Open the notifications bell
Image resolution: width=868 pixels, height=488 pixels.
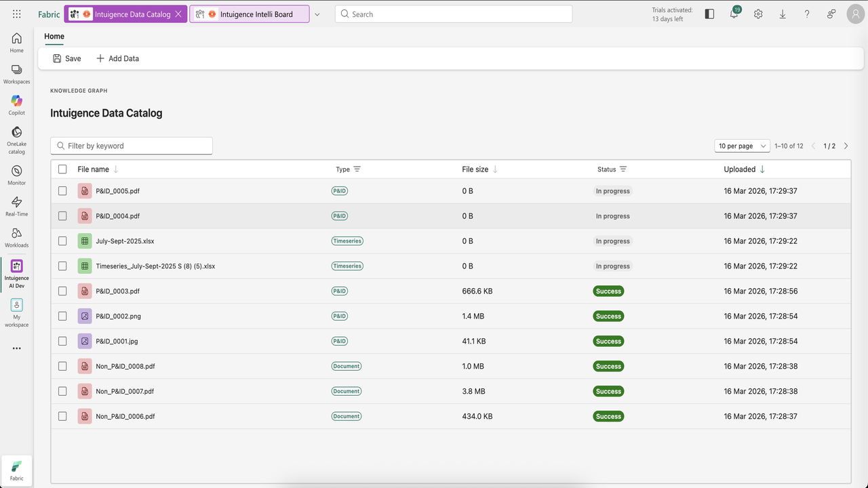point(734,14)
